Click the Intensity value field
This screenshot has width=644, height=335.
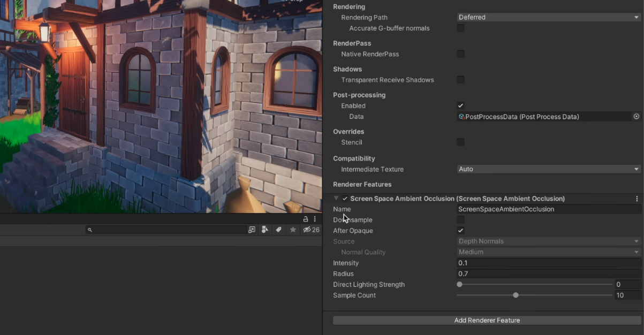[549, 263]
